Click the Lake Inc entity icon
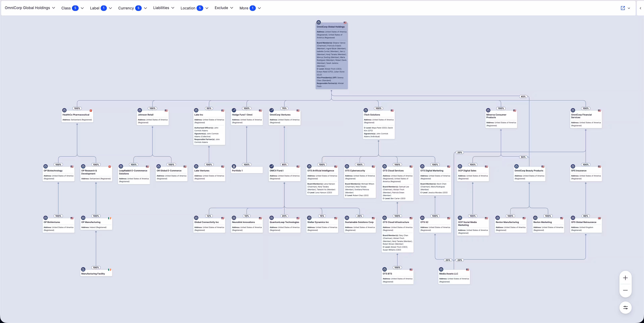 click(196, 110)
